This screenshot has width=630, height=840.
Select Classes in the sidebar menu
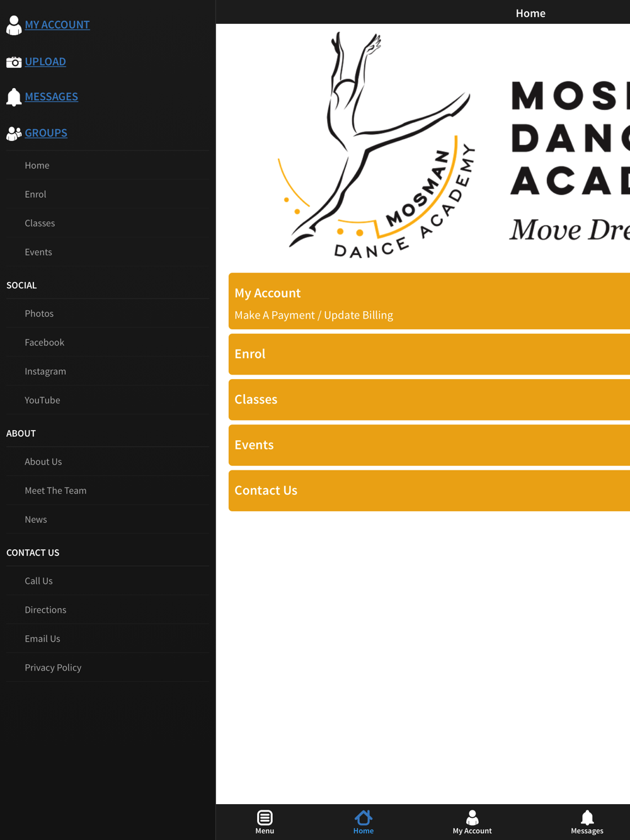[x=108, y=223]
